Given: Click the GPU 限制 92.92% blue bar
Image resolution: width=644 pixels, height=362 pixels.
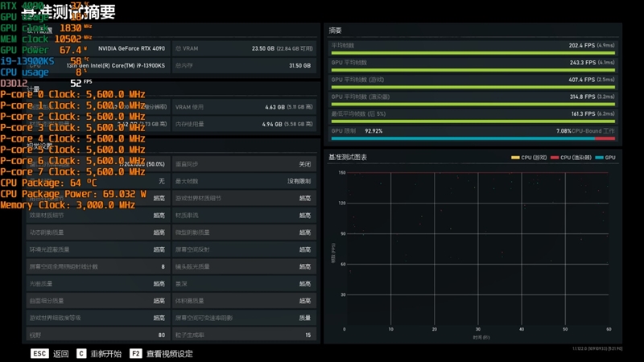Looking at the screenshot, I should click(x=463, y=138).
